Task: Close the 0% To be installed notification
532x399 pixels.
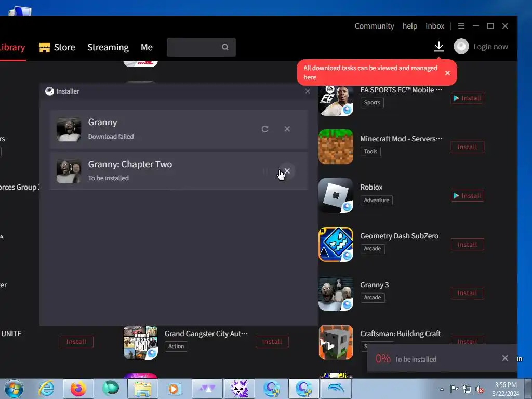Action: click(x=505, y=358)
